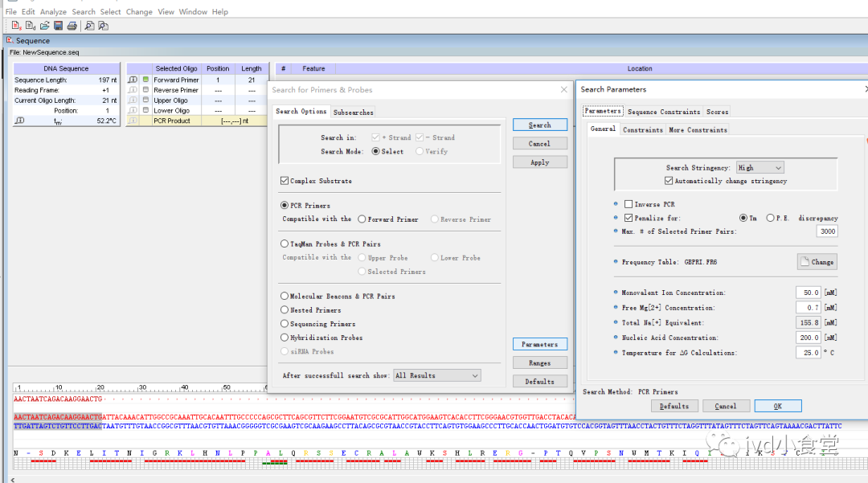Open the Change menu
Image resolution: width=868 pixels, height=483 pixels.
(139, 11)
